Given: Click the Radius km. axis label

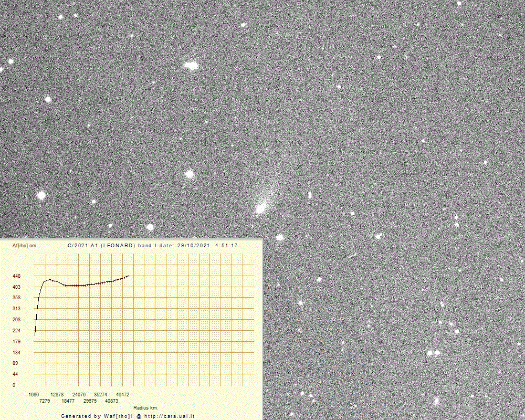Looking at the screenshot, I should point(145,407).
